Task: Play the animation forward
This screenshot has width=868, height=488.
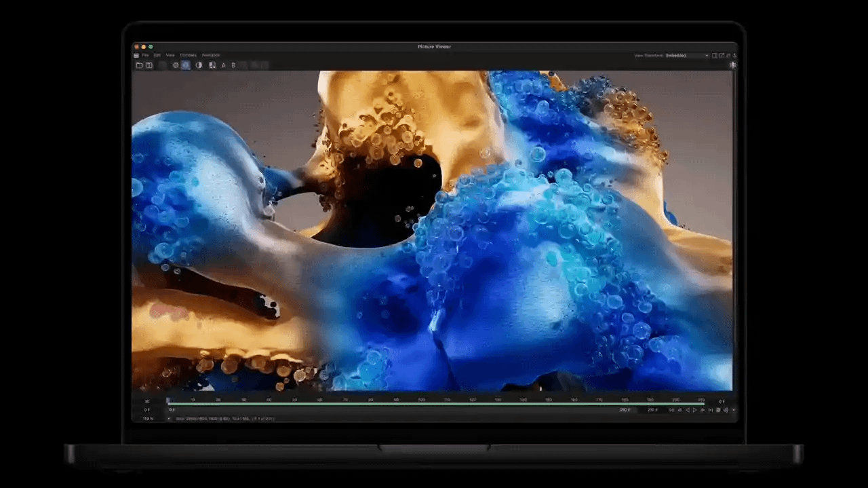Action: [695, 410]
